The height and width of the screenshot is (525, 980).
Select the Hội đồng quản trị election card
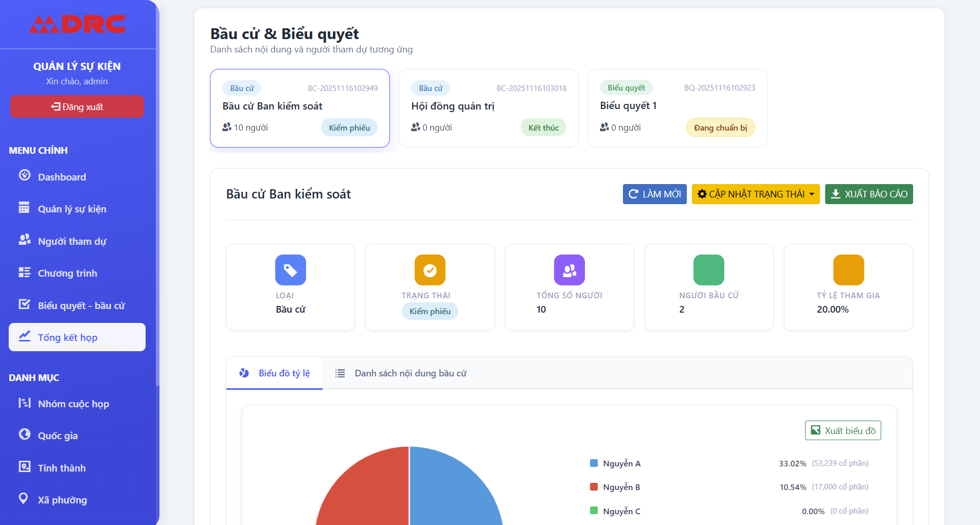coord(488,108)
